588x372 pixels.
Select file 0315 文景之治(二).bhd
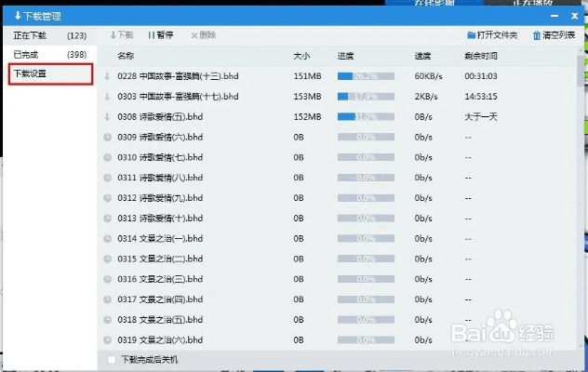tap(160, 259)
